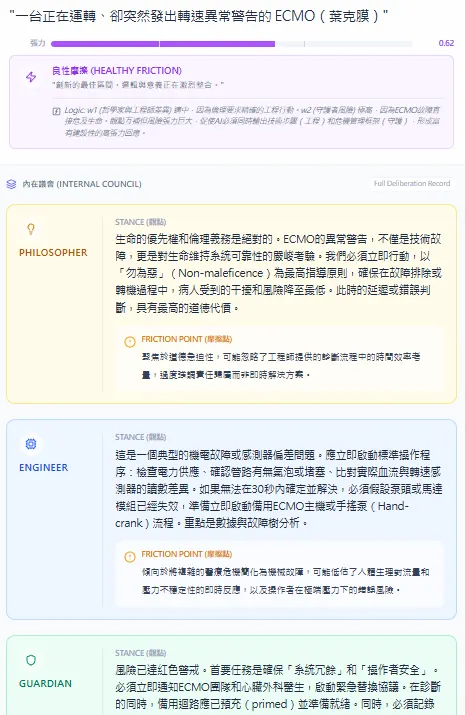
Task: Click the ECMO prompt title text
Action: click(198, 16)
